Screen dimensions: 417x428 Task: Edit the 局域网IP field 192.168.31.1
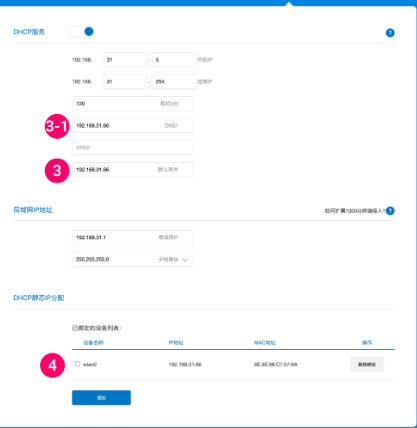pos(132,238)
